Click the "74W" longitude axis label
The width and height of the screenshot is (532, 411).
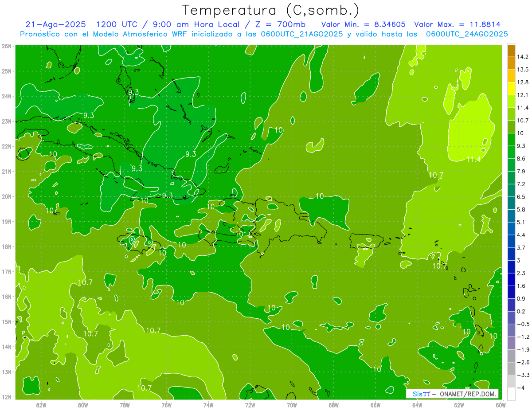tap(208, 405)
